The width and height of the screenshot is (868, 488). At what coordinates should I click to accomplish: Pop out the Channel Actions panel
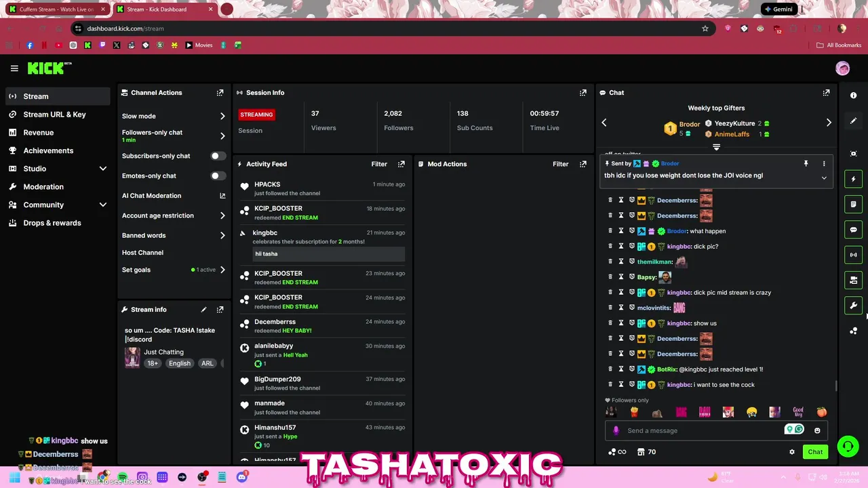(220, 93)
